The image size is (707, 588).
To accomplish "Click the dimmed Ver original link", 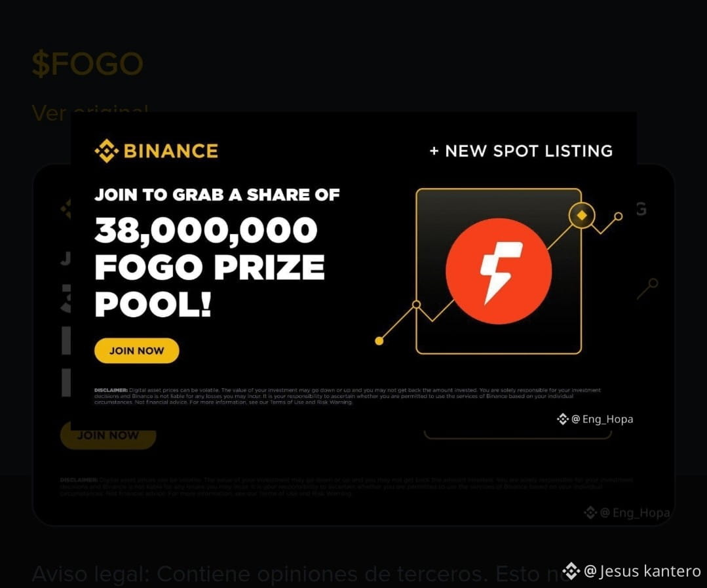I will point(90,111).
